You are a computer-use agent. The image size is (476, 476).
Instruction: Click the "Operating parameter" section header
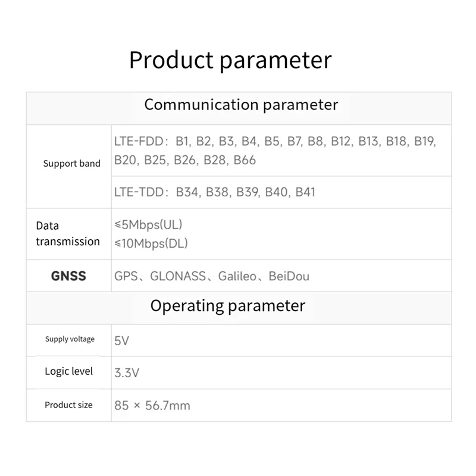point(227,306)
